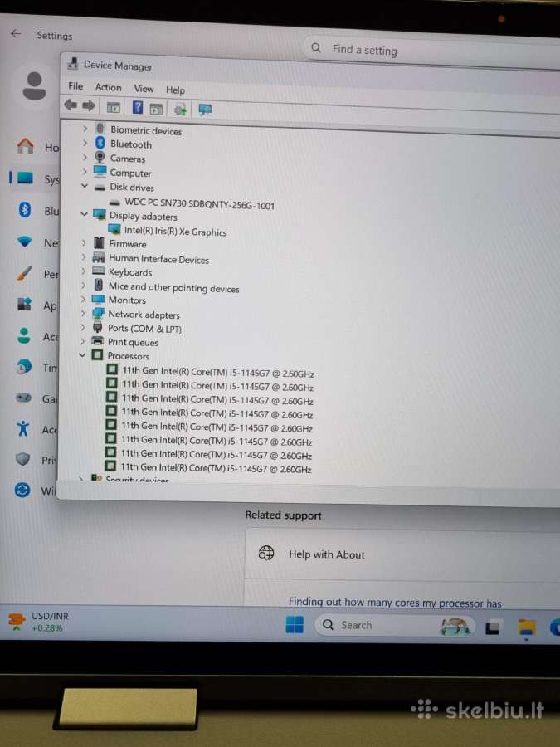Image resolution: width=560 pixels, height=747 pixels.
Task: Select the Biometric devices category icon
Action: click(100, 128)
